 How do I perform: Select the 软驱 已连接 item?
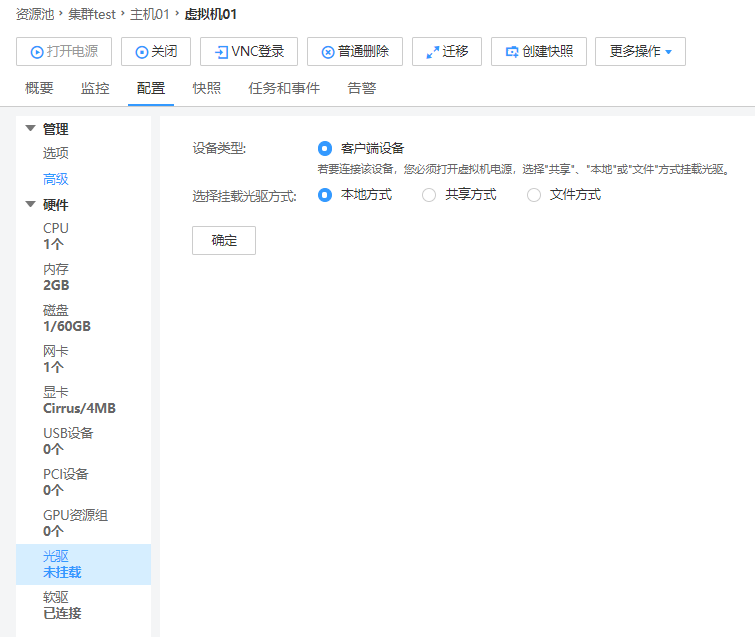83,605
